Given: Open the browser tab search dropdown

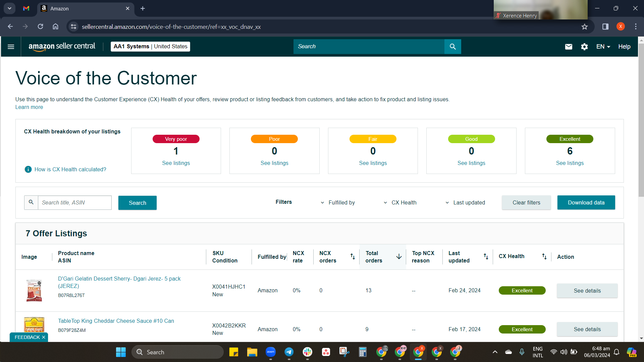Looking at the screenshot, I should click(9, 8).
